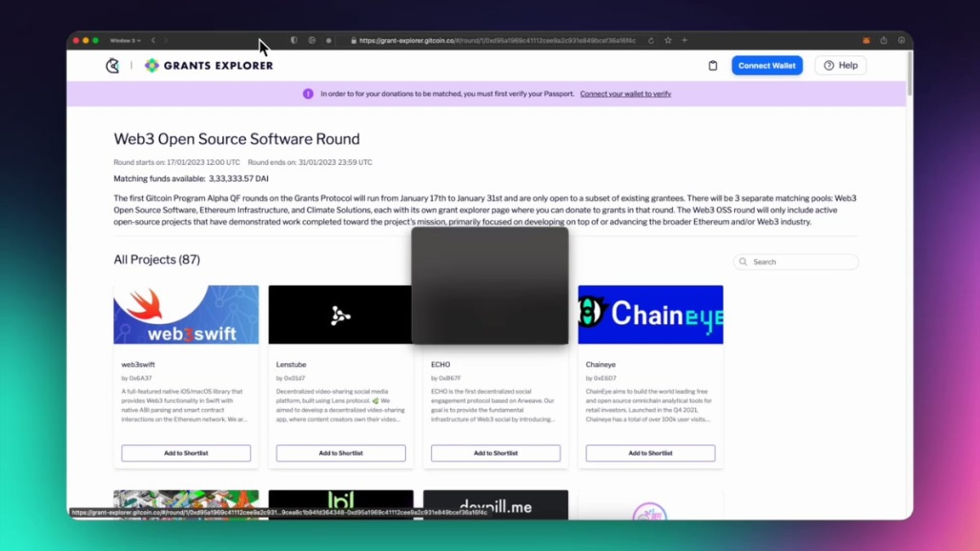
Task: Click the Gitcoin logo icon
Action: pos(112,65)
